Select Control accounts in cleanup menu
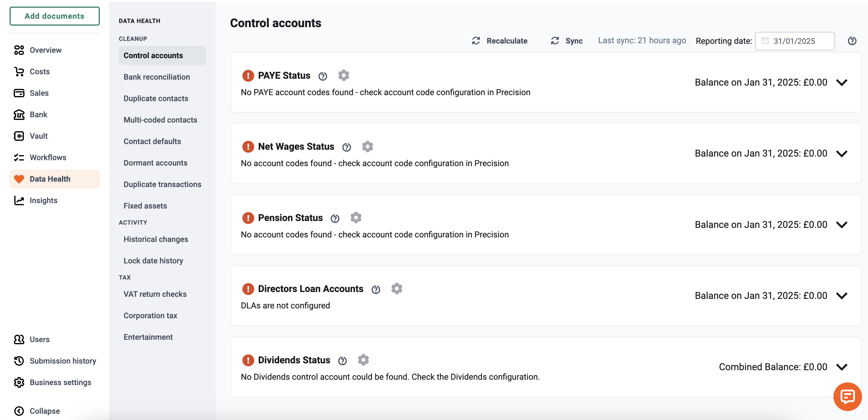 [x=162, y=55]
